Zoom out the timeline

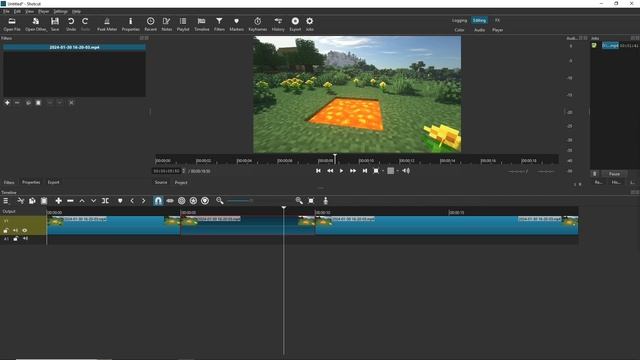pyautogui.click(x=220, y=200)
